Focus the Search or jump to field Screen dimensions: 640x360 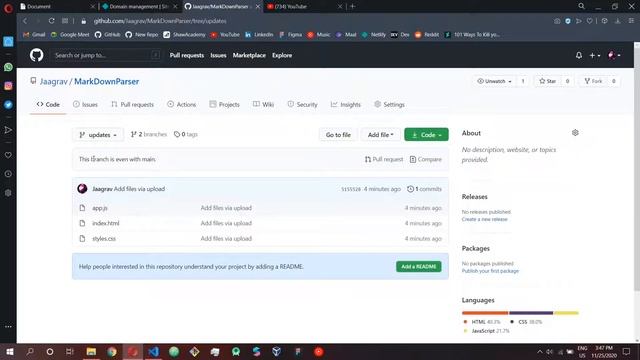pyautogui.click(x=107, y=55)
